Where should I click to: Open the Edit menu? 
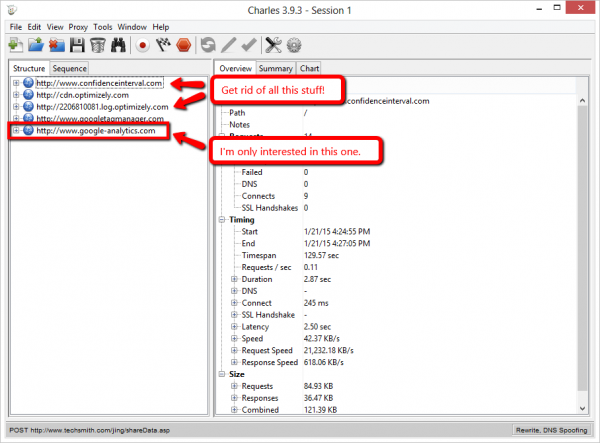pos(34,27)
